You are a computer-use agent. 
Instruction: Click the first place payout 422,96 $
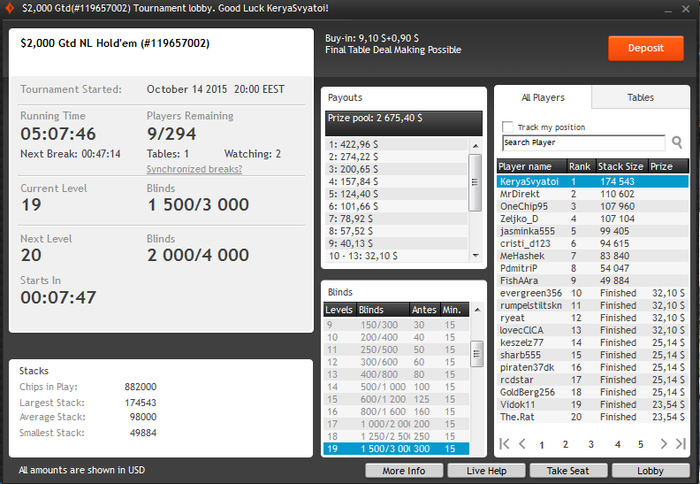[396, 144]
